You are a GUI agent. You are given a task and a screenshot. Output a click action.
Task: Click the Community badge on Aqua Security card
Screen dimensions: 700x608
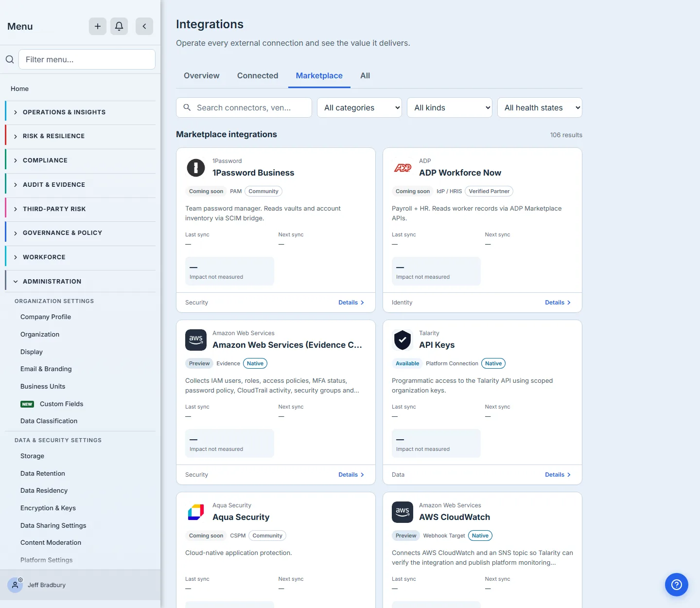pyautogui.click(x=267, y=536)
